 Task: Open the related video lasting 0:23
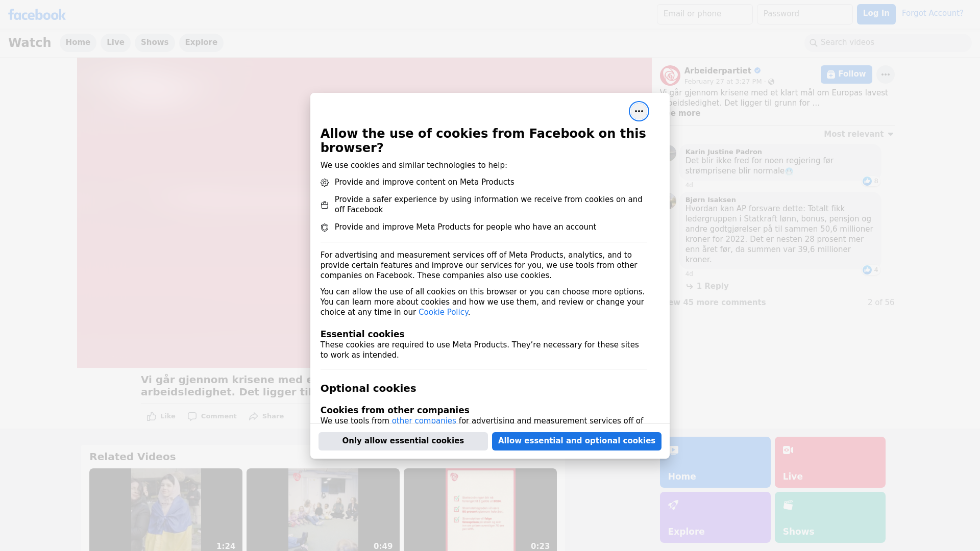(480, 510)
